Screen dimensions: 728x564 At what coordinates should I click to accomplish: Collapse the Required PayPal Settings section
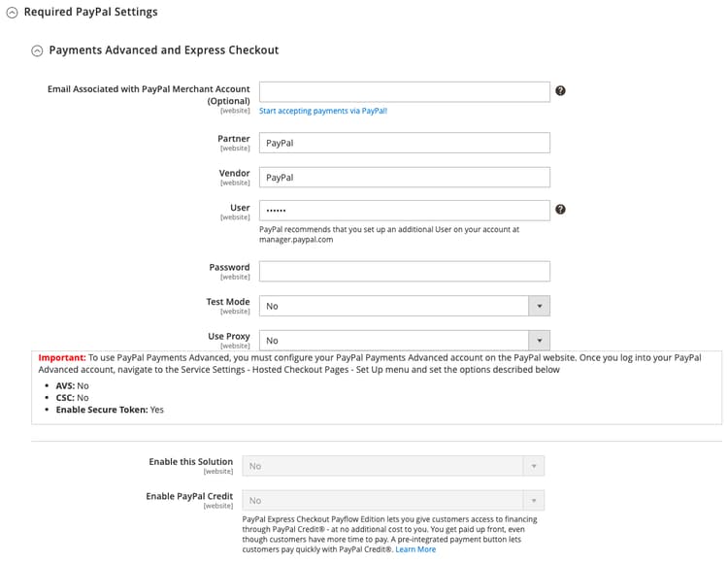coord(12,13)
